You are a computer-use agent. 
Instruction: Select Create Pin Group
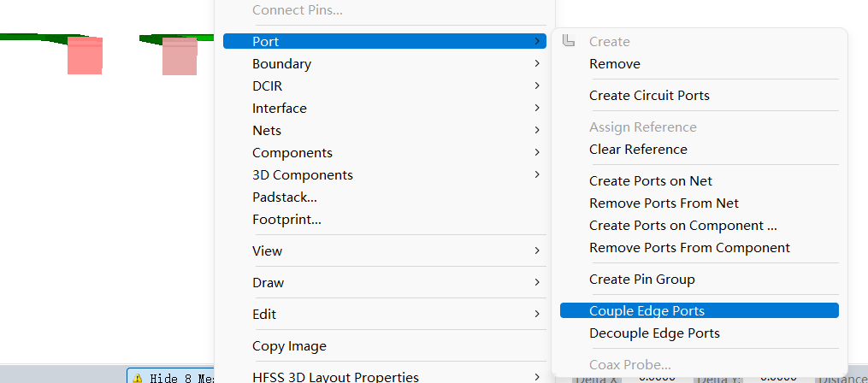tap(641, 280)
